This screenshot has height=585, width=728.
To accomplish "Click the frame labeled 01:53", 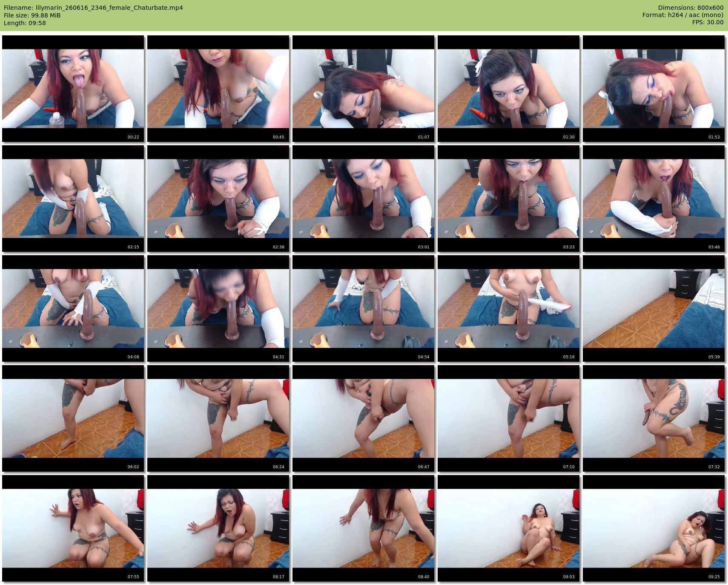I will [653, 89].
